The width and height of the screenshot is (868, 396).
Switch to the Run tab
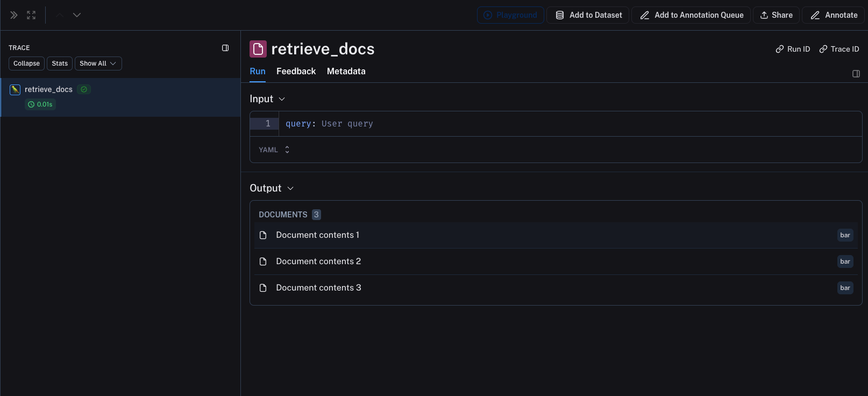tap(258, 71)
